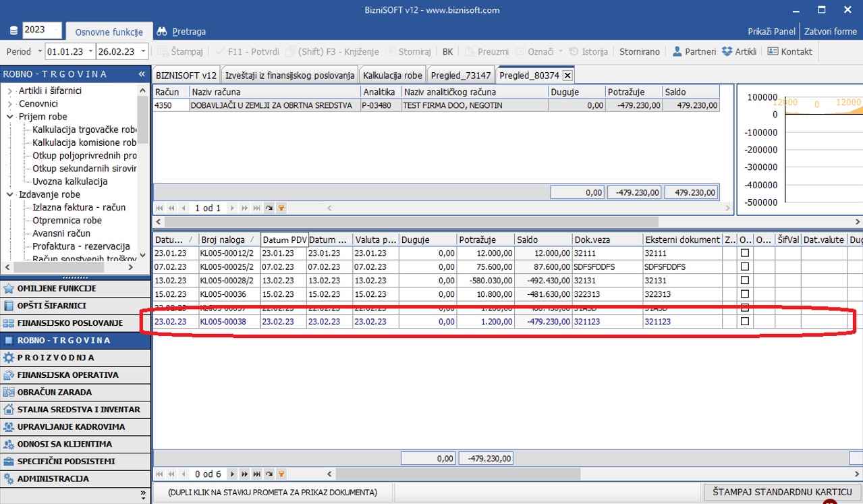Open UPRAVLJANJE KADROVIMA module

(75, 427)
